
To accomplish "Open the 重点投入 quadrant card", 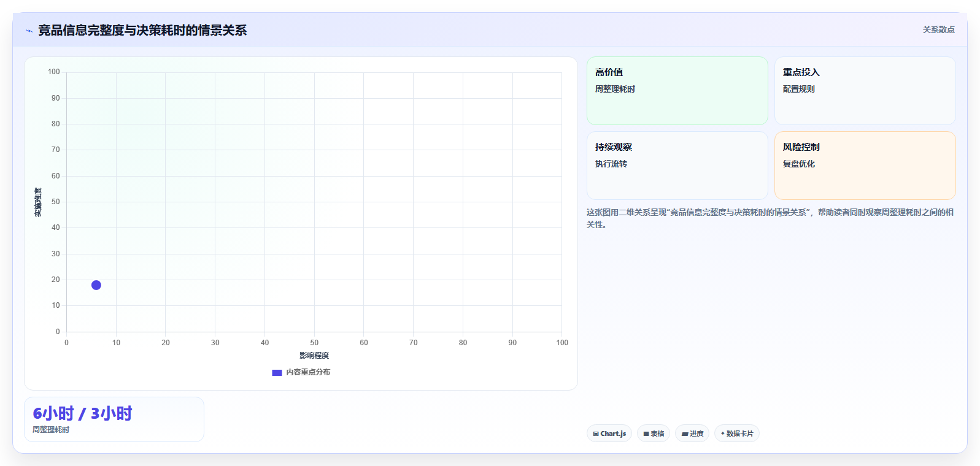I will (x=865, y=91).
